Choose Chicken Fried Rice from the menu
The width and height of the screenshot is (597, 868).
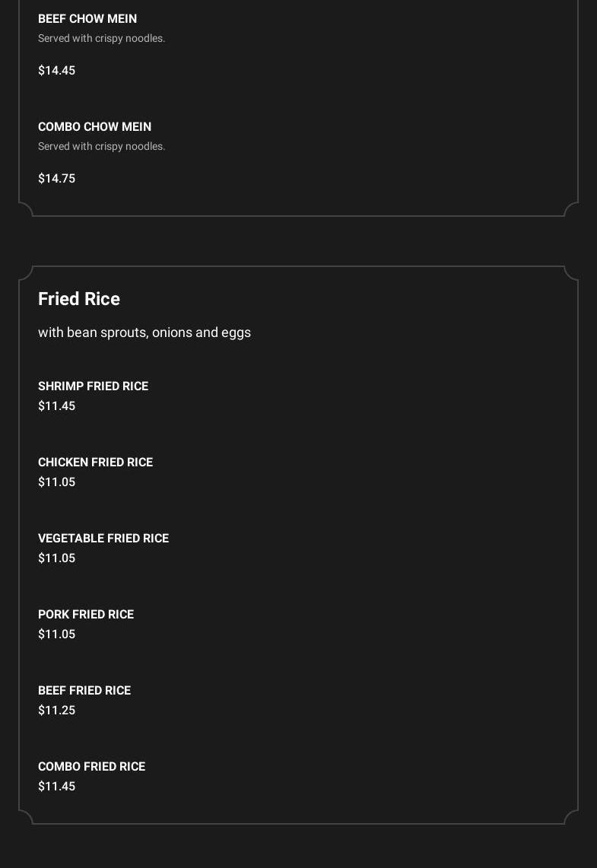(95, 462)
